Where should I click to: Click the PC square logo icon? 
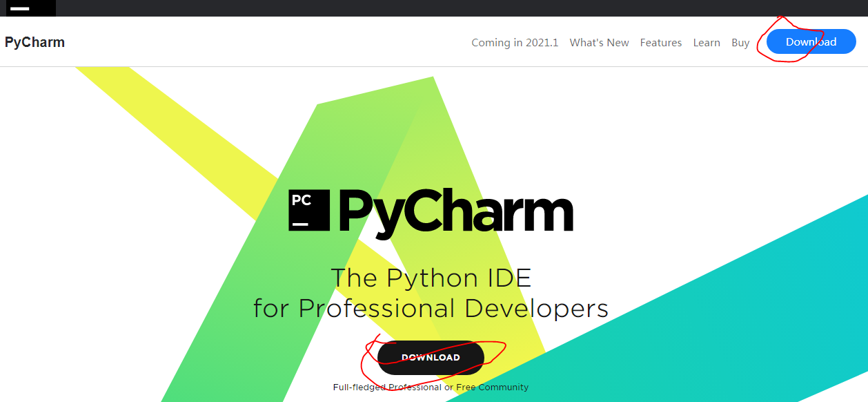[x=309, y=210]
